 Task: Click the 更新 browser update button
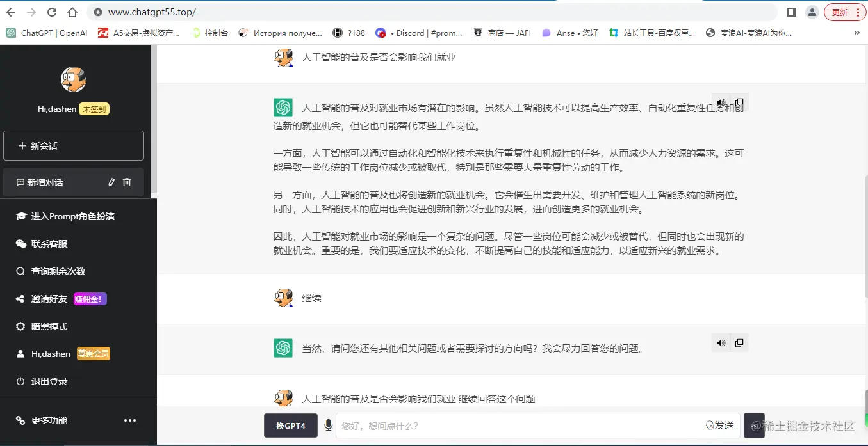click(845, 12)
